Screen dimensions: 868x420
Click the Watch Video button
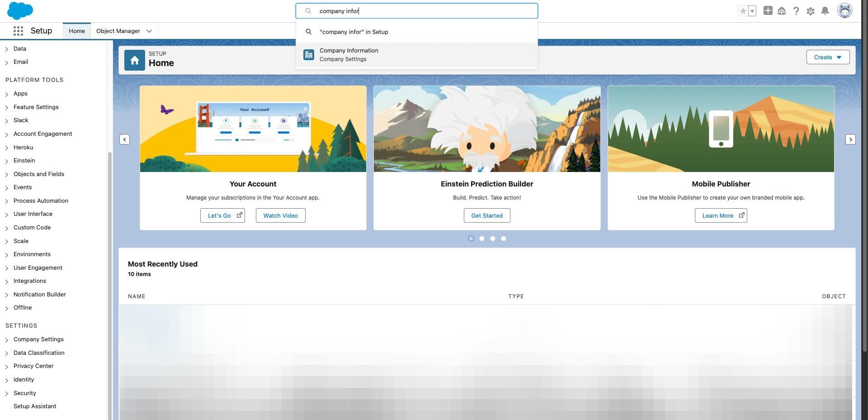(x=280, y=215)
